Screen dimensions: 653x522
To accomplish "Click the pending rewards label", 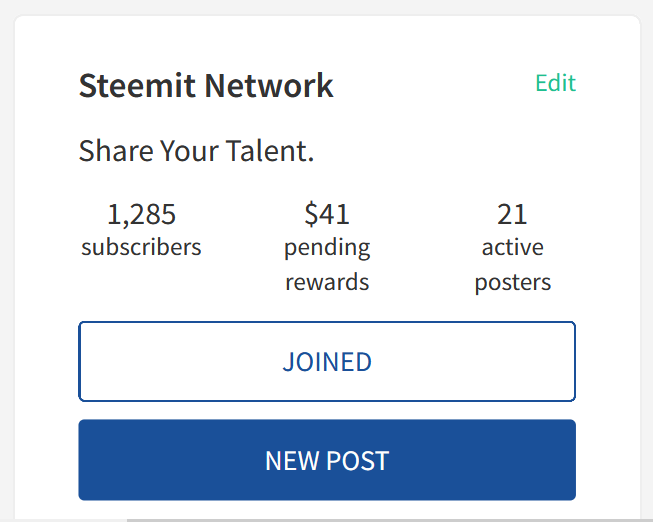I will click(327, 265).
